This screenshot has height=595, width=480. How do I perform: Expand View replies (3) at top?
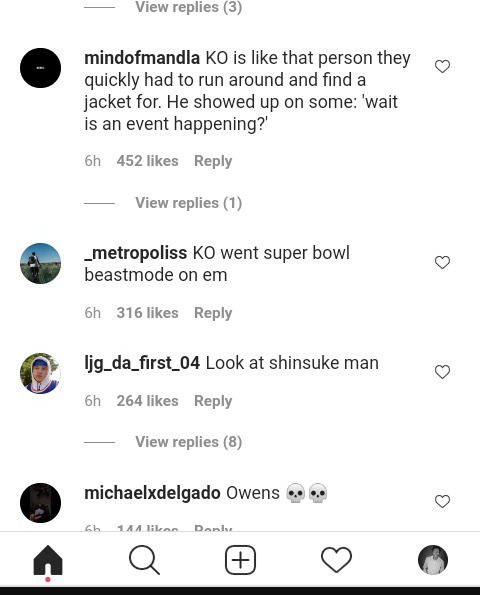pos(189,7)
